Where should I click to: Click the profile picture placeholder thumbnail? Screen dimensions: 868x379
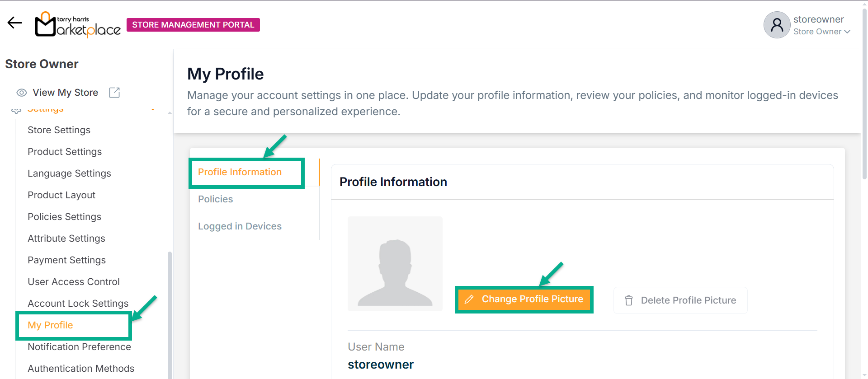point(395,264)
